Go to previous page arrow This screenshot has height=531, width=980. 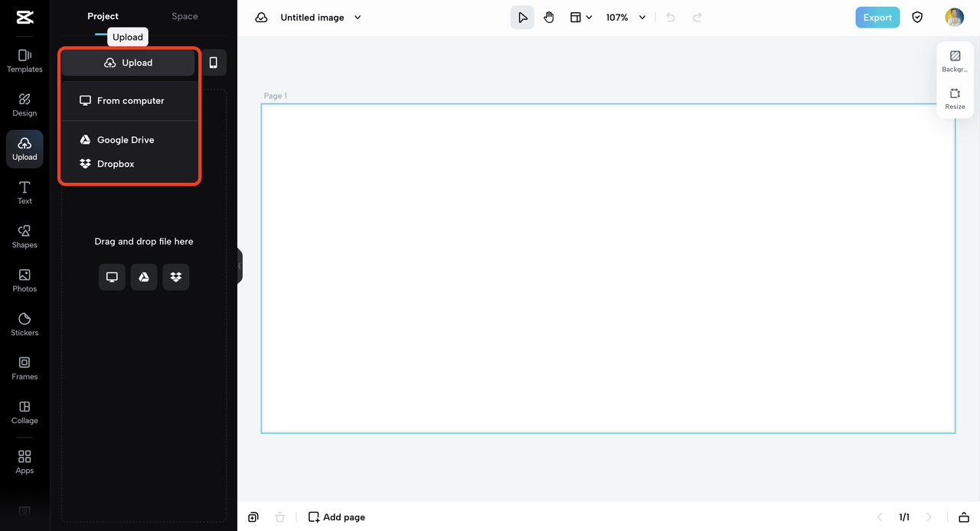coord(880,517)
